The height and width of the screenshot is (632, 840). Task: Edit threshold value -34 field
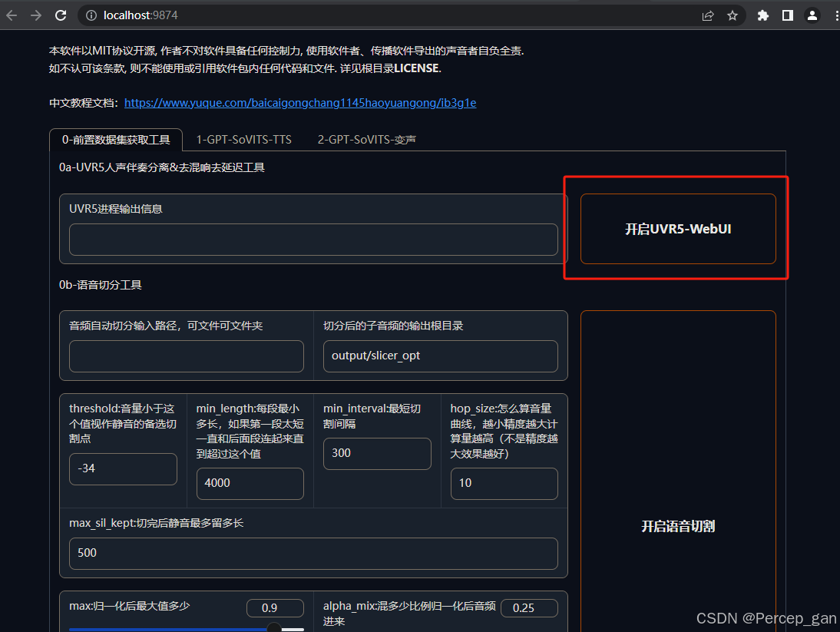[x=123, y=468]
